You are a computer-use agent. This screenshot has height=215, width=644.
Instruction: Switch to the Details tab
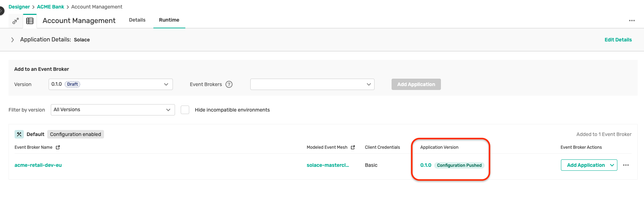(x=137, y=20)
